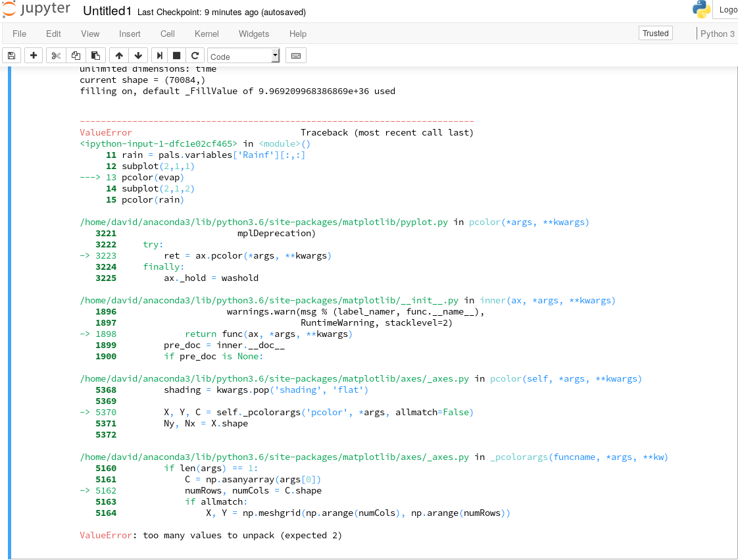Click line 5370 self._pcolorargs call
Screen dimensions: 738x560
pos(276,412)
